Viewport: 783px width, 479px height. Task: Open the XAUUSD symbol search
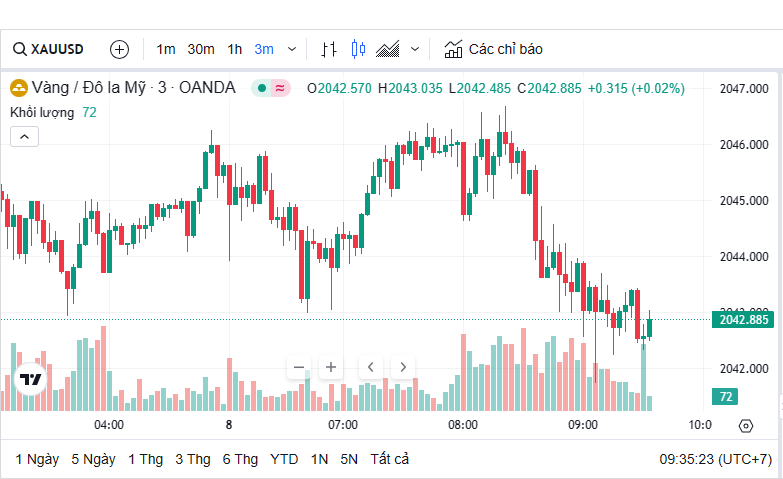pyautogui.click(x=48, y=49)
